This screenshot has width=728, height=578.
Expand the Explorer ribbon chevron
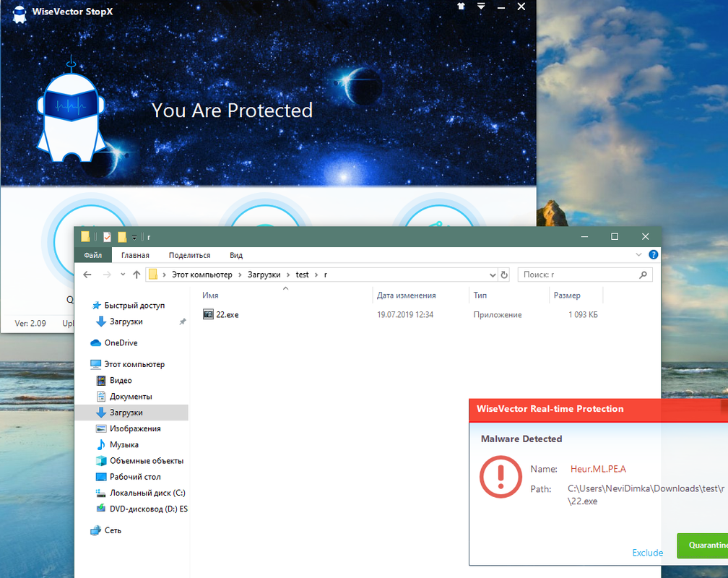coord(639,254)
